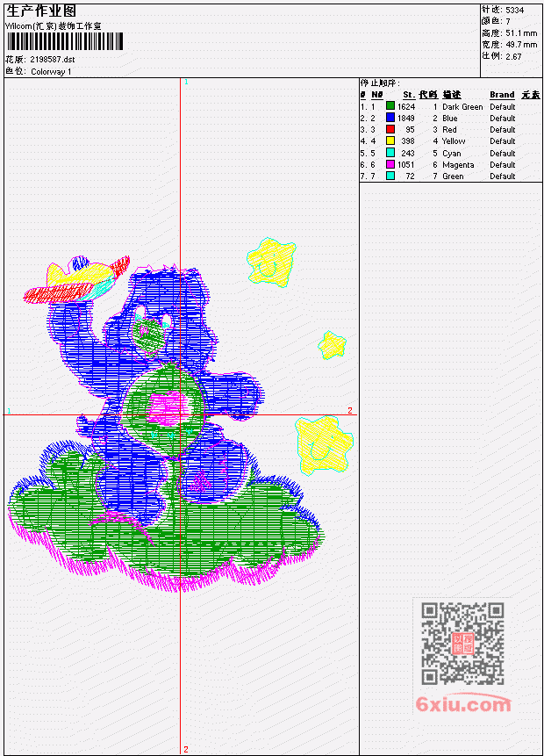This screenshot has height=756, width=544.
Task: Select the Magenta thread color swatch
Action: click(x=390, y=164)
